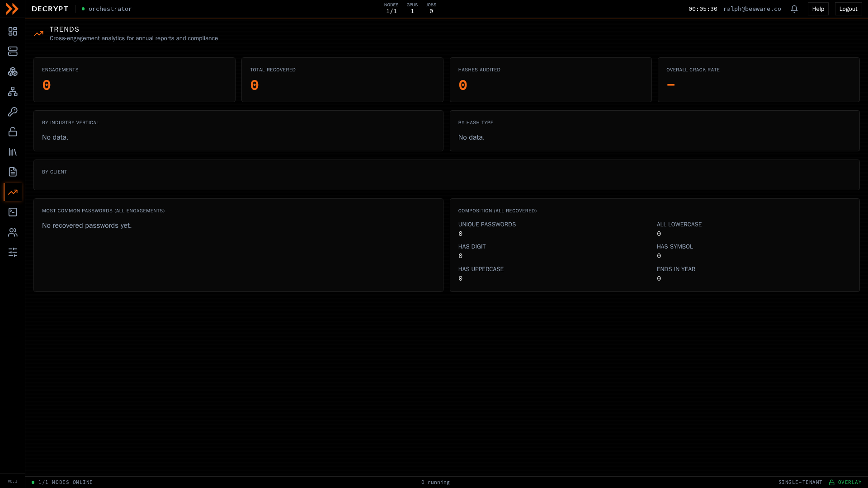Click the JOBS 0 counter

point(431,8)
